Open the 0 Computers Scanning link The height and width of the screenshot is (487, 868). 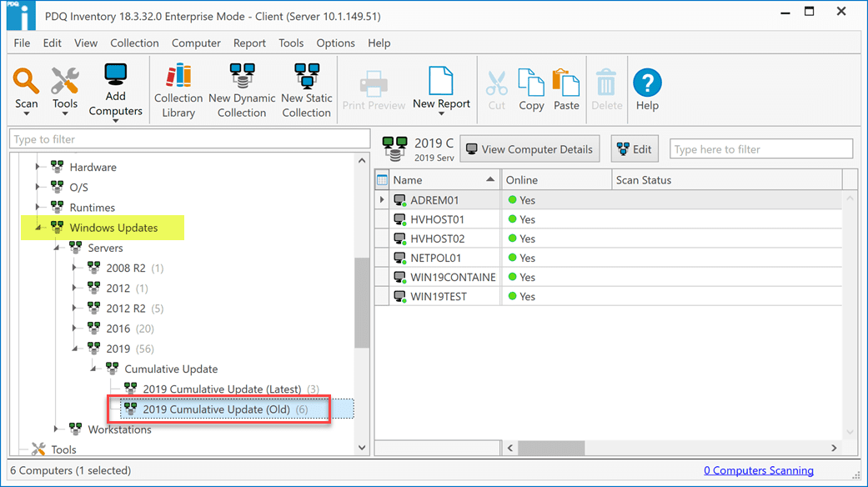click(759, 470)
